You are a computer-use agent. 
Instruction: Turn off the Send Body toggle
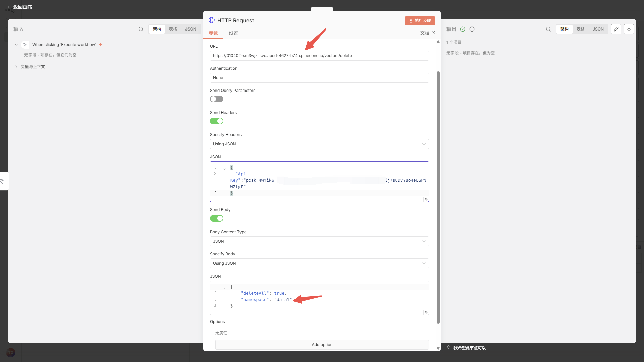click(217, 218)
